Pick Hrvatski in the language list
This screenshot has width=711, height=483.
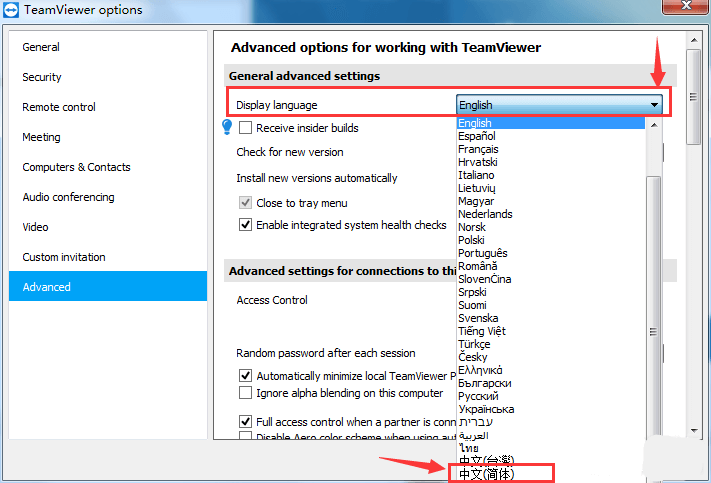550,162
